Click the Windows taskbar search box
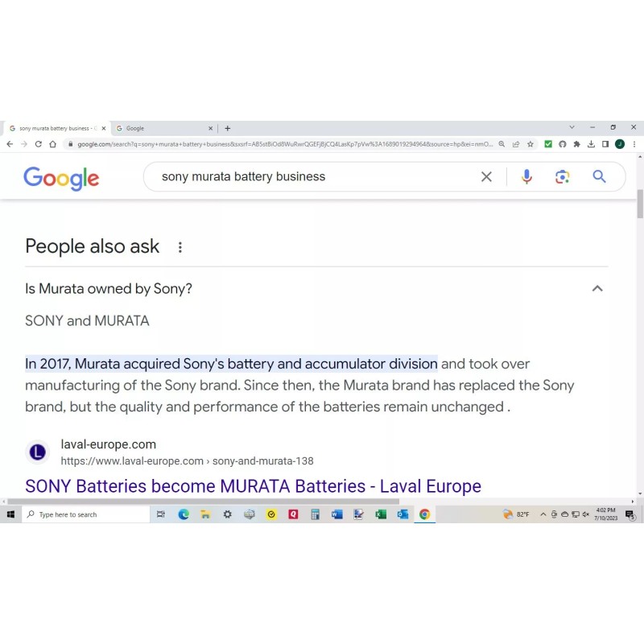This screenshot has height=644, width=644. pos(85,514)
